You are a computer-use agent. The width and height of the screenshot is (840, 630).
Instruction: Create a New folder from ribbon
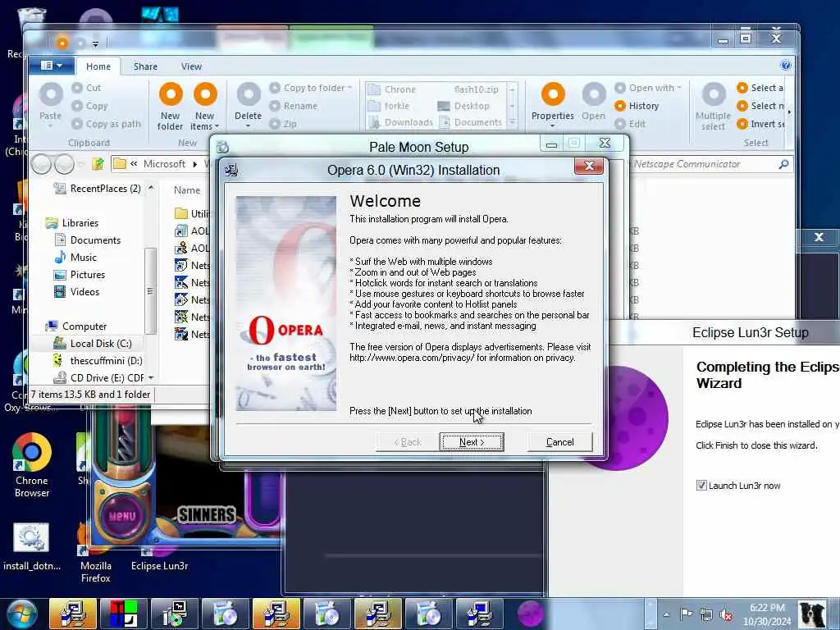[x=171, y=106]
